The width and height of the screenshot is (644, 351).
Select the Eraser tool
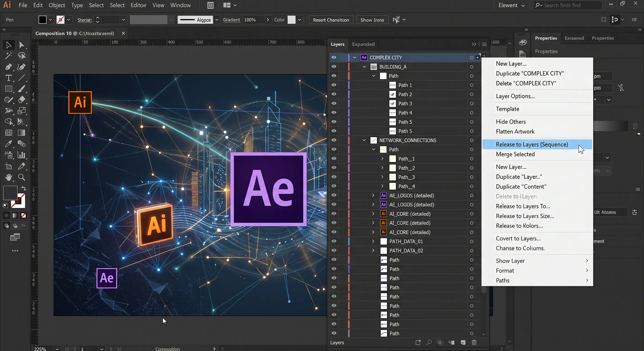21,100
